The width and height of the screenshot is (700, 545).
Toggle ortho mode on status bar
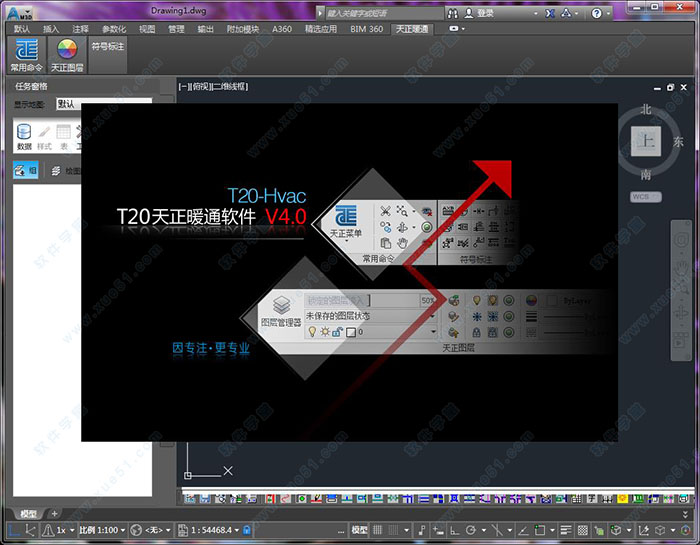(454, 530)
